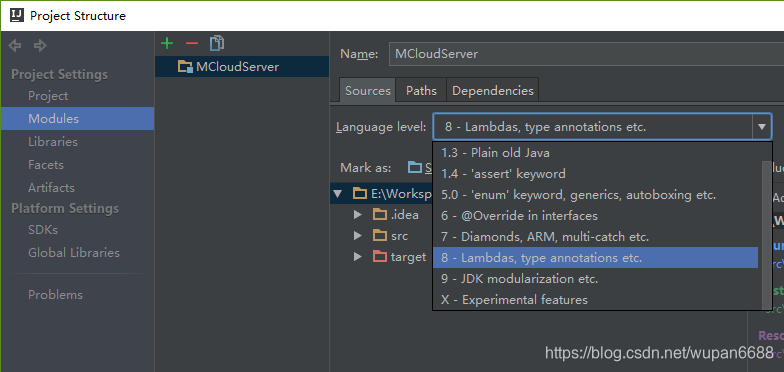Open the Artifacts settings page
Screen dimensions: 784x372
(x=52, y=188)
